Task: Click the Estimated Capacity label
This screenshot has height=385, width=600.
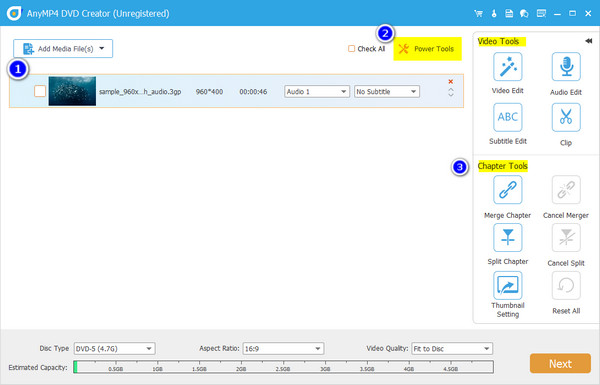Action: tap(38, 367)
